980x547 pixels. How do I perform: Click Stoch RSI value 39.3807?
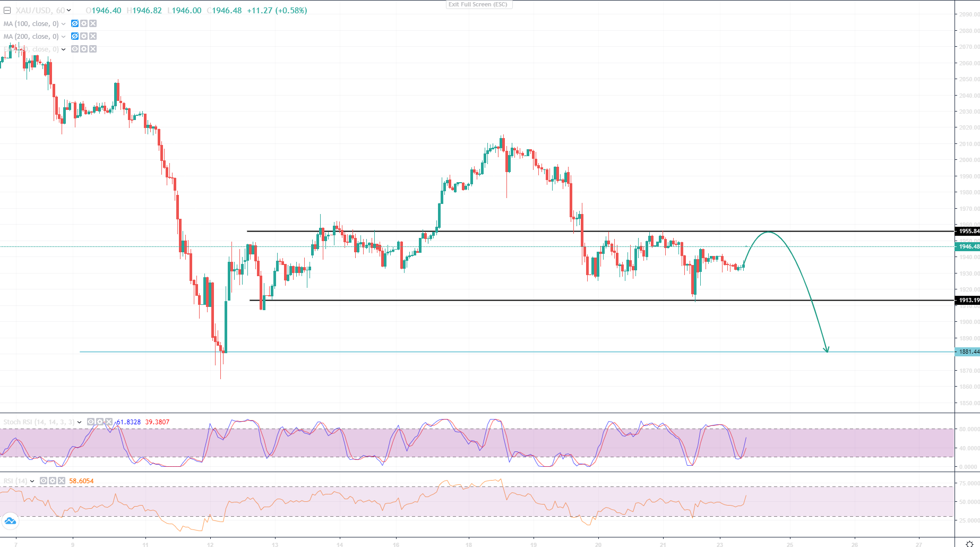click(157, 422)
